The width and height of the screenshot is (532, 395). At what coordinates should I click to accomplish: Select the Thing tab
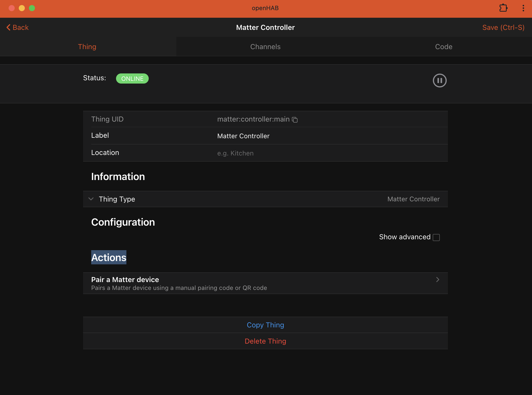[x=87, y=47]
